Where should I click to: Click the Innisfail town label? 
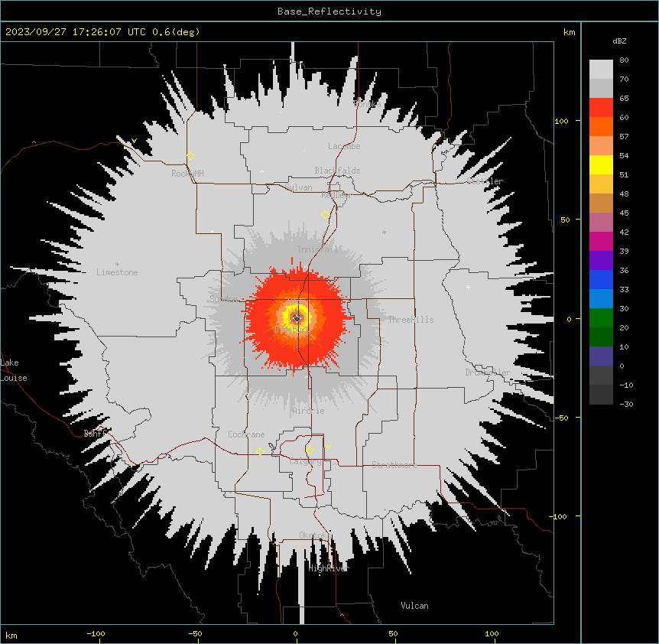(317, 249)
